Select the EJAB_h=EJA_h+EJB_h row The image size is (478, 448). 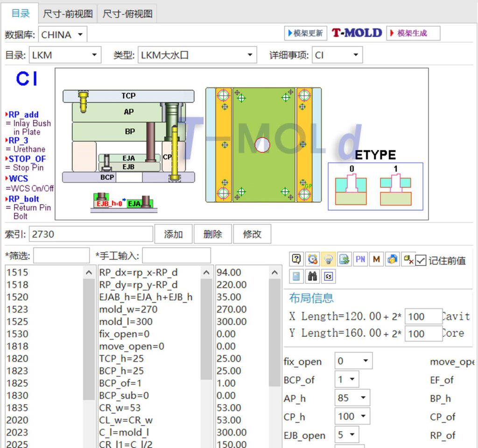point(149,297)
